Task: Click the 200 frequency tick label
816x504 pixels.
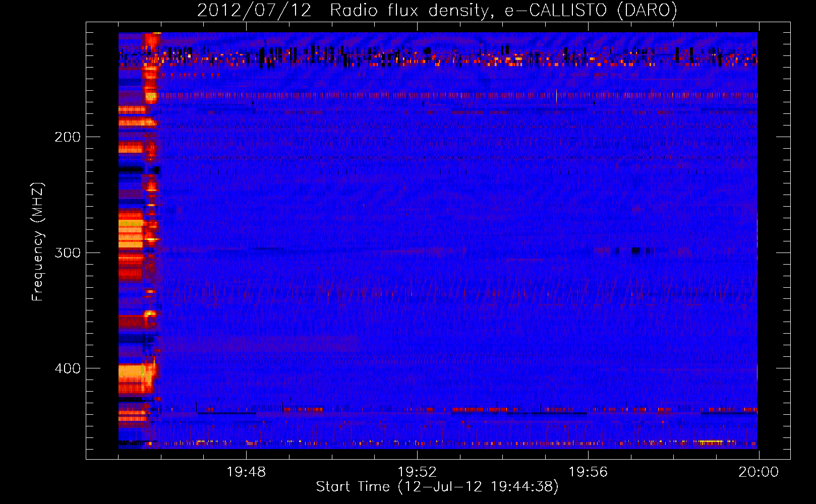Action: pyautogui.click(x=68, y=137)
